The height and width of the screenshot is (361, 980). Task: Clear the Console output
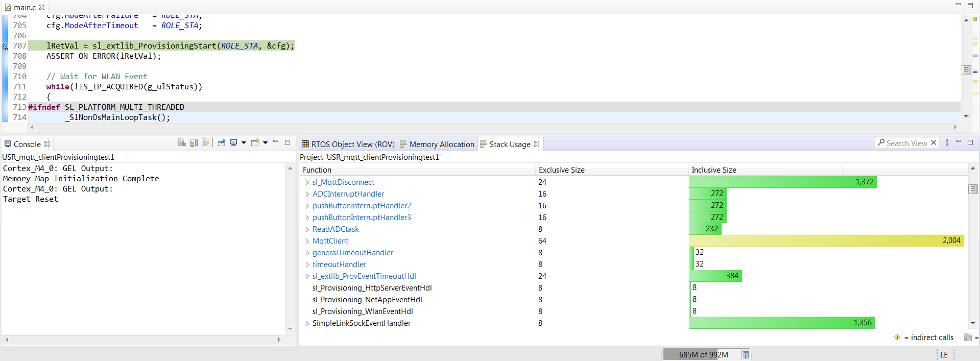[x=182, y=143]
